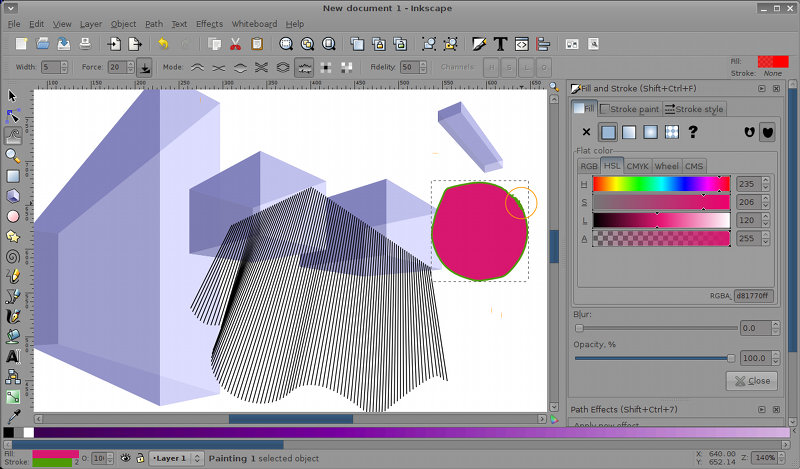
Task: Open the Effects menu
Action: (209, 23)
